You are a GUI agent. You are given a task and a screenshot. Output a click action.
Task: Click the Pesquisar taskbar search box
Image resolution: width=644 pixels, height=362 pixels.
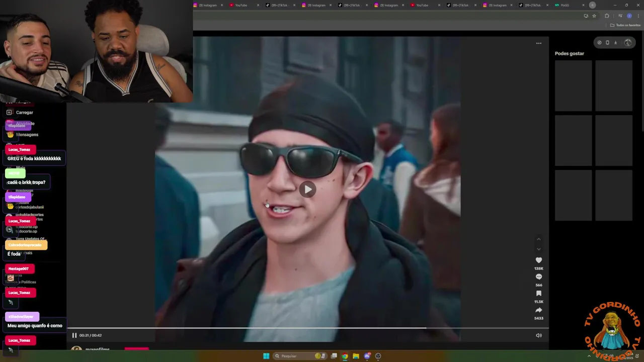pos(300,356)
